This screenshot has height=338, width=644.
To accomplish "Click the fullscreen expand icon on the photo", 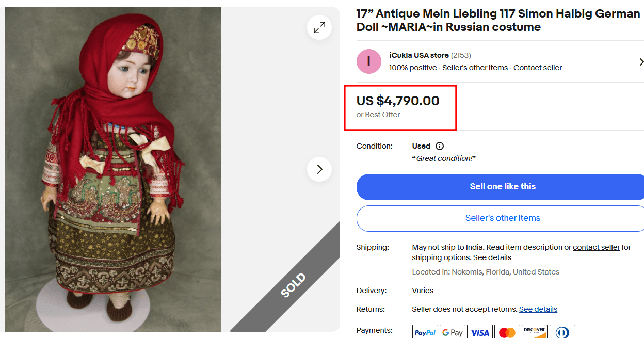I will click(319, 27).
